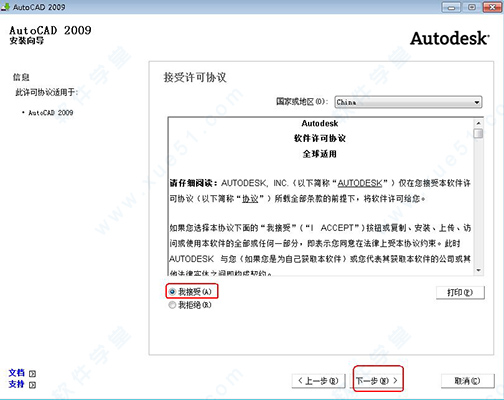The width and height of the screenshot is (504, 400).
Task: Click the 下一步 (Next) button
Action: [377, 381]
